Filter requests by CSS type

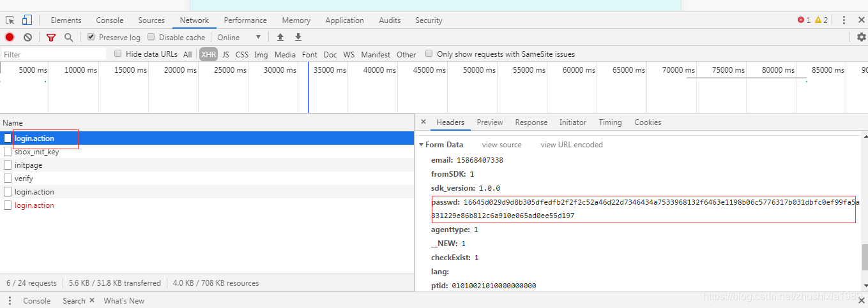click(x=242, y=55)
